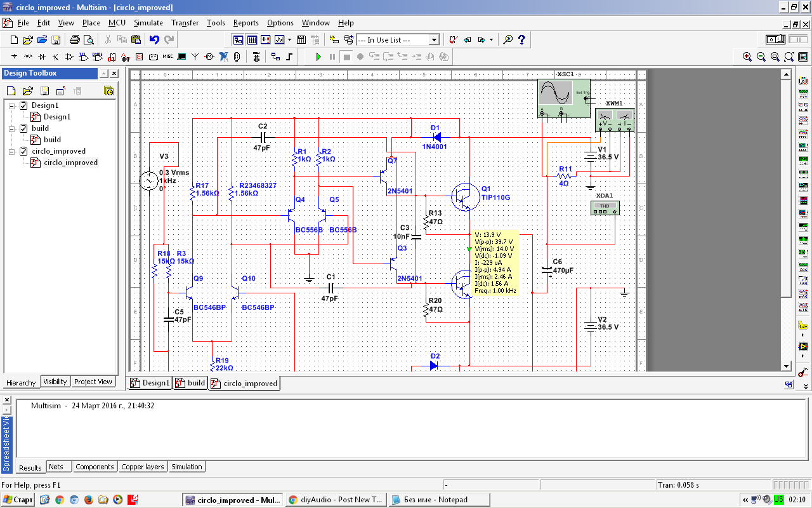Undo the last action
The height and width of the screenshot is (508, 812).
pos(154,40)
